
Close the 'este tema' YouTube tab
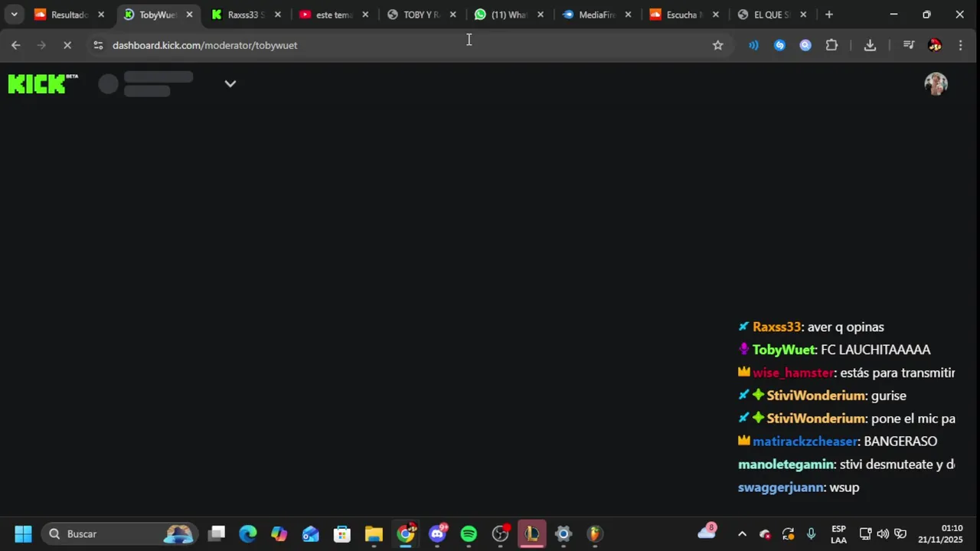[365, 15]
